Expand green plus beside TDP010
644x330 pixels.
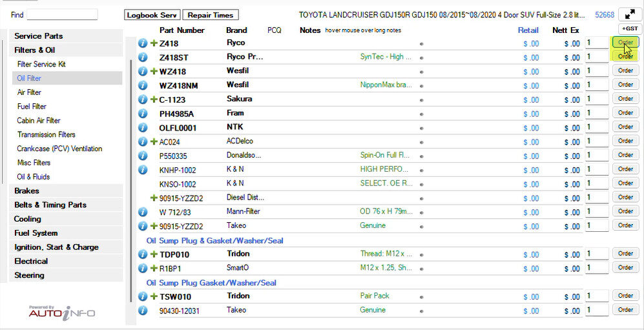(x=154, y=254)
